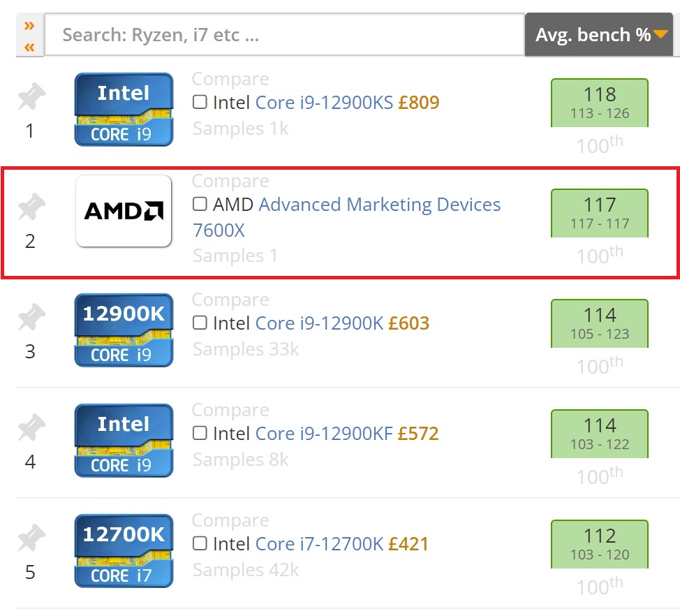Pin the AMD 7600X row

(31, 207)
